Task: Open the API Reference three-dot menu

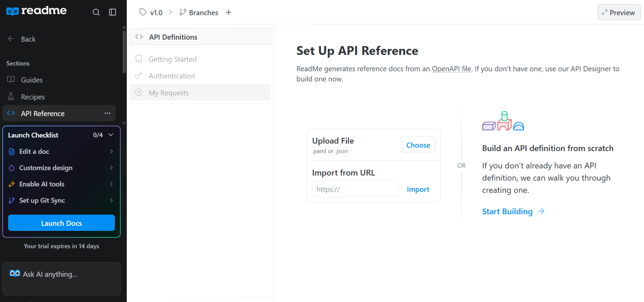Action: click(108, 113)
